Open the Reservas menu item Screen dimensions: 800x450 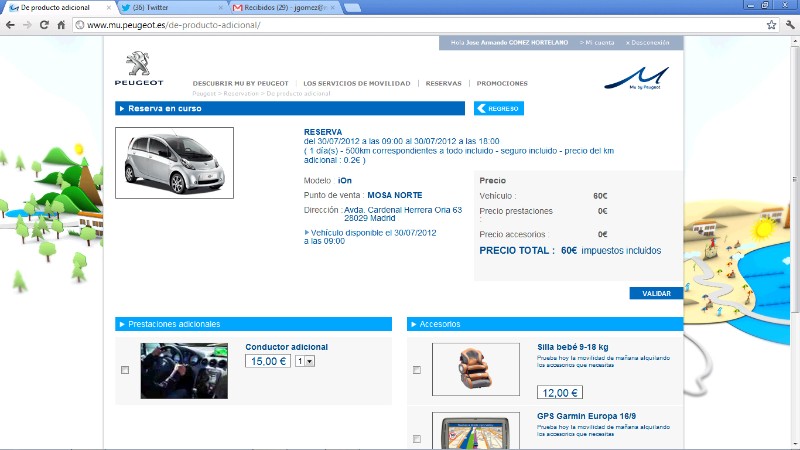click(443, 83)
